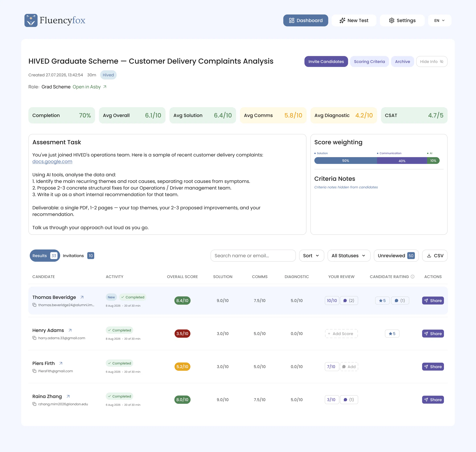Copy rzhang.mim2026@london.edu with copy icon
Screen dimensions: 476x452
[35, 404]
